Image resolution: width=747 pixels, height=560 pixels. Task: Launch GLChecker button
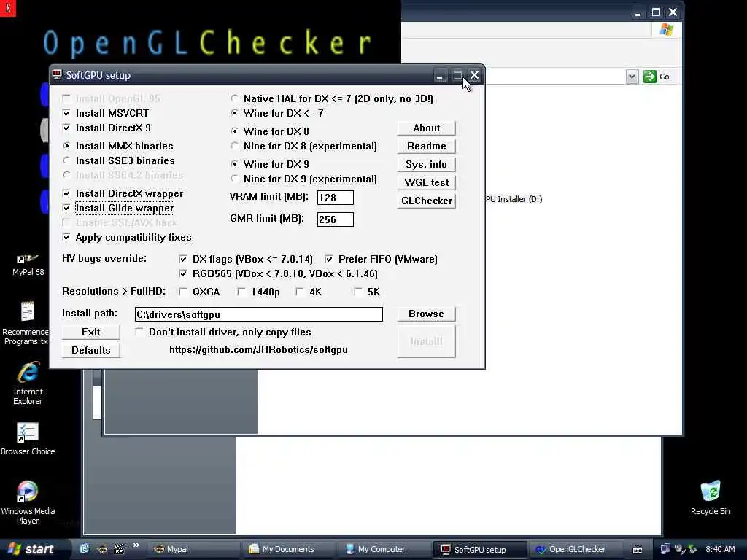[426, 201]
